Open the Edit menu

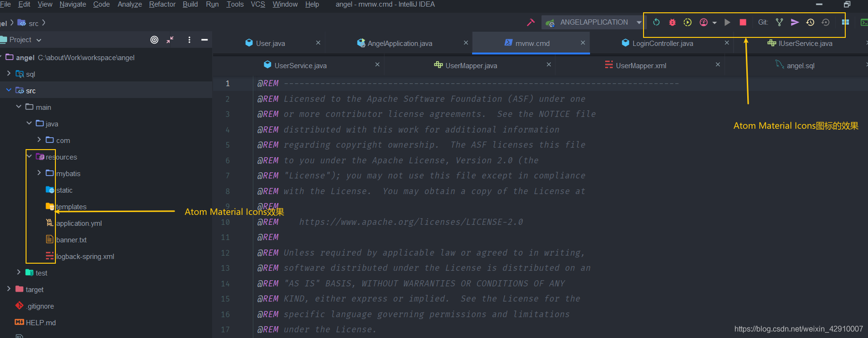[24, 4]
